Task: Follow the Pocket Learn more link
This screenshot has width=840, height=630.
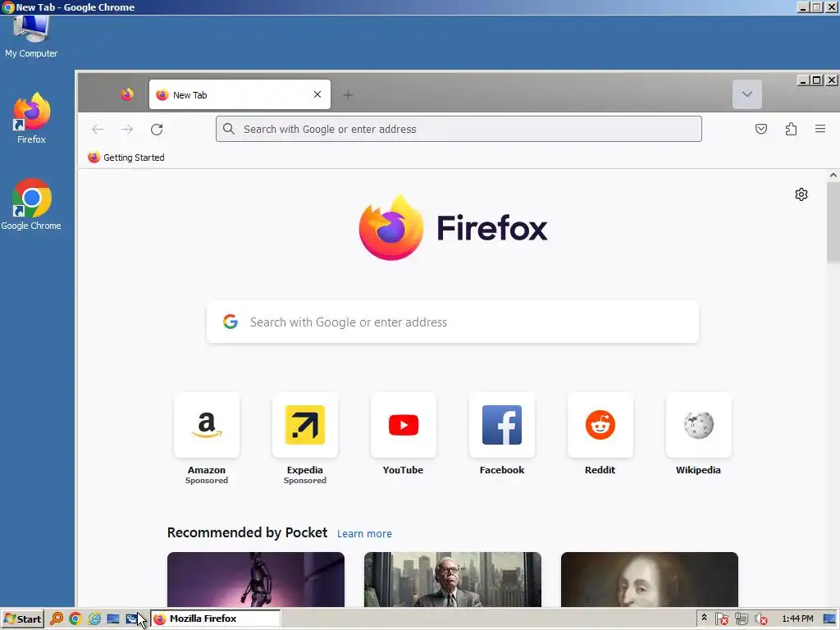Action: tap(364, 533)
